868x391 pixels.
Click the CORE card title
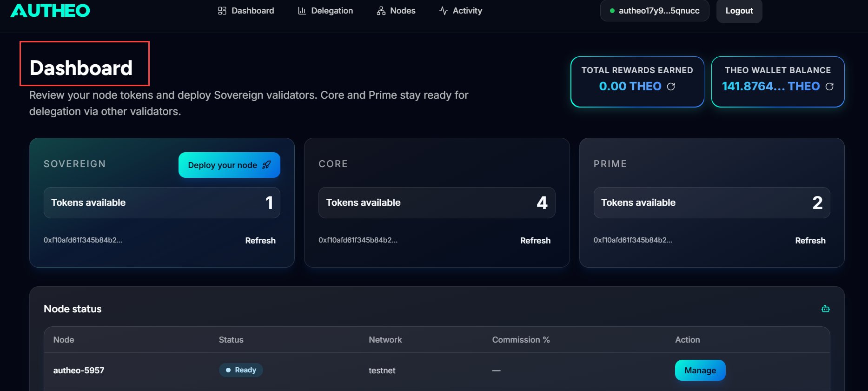point(333,164)
